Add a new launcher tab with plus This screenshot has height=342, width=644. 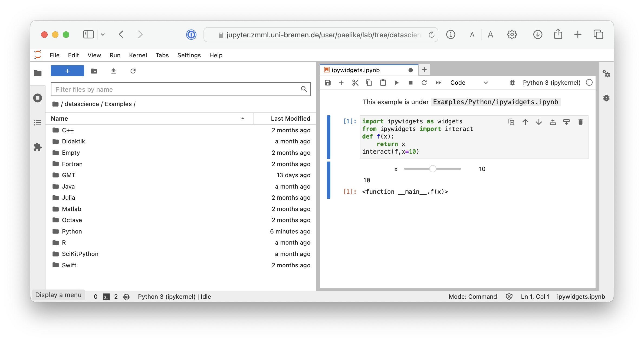point(424,70)
